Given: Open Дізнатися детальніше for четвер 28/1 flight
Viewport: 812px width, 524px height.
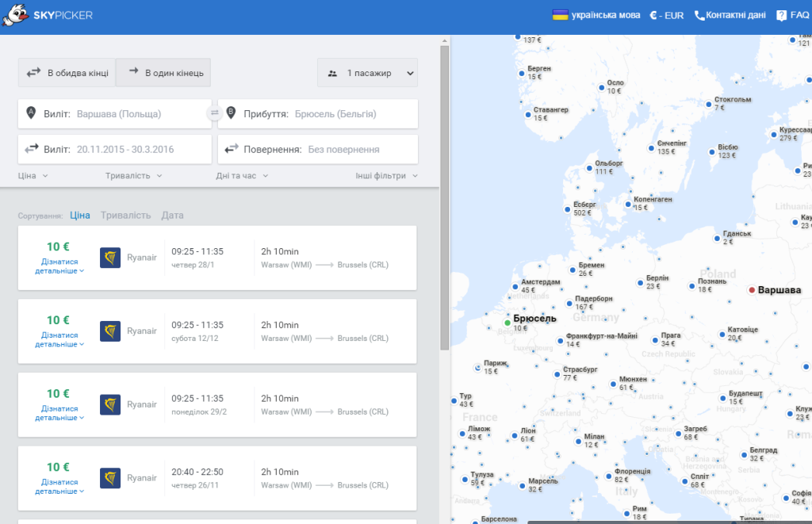Looking at the screenshot, I should pyautogui.click(x=59, y=266).
